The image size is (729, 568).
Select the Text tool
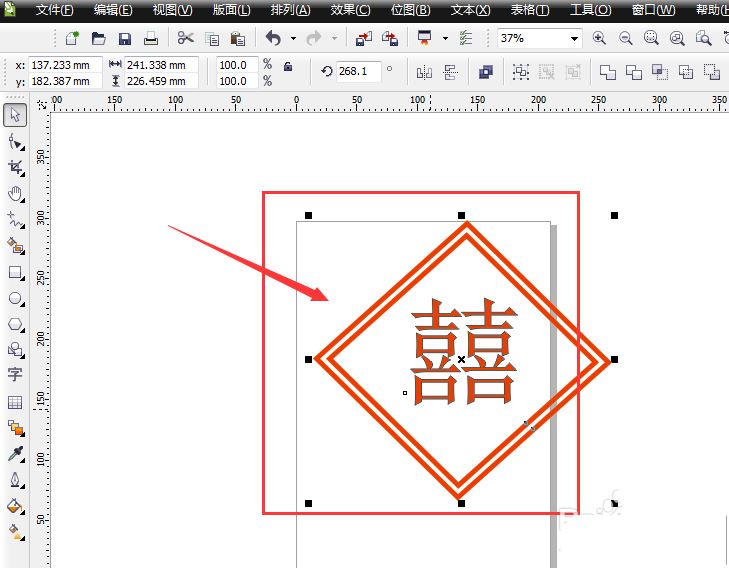click(x=15, y=375)
